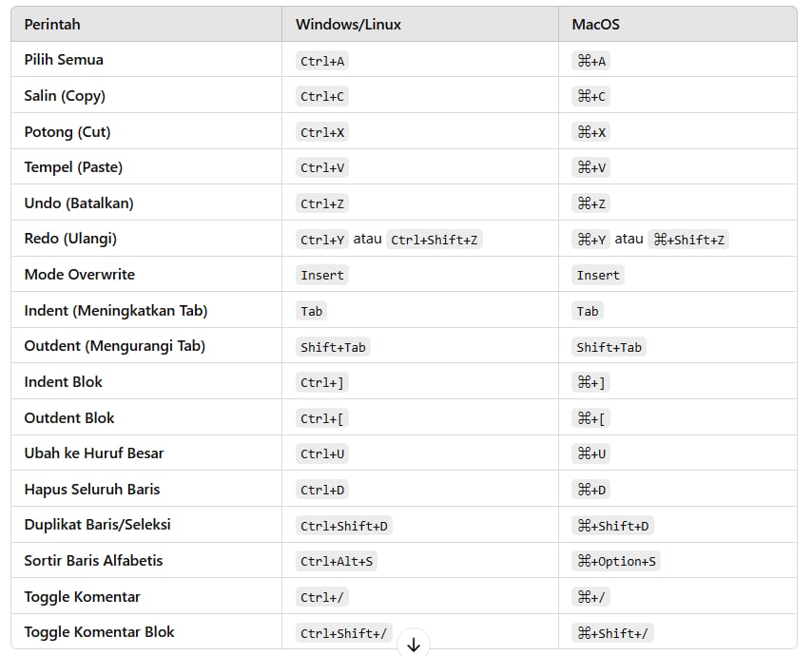Click the Windows Insert key chip
The height and width of the screenshot is (656, 812).
[322, 276]
